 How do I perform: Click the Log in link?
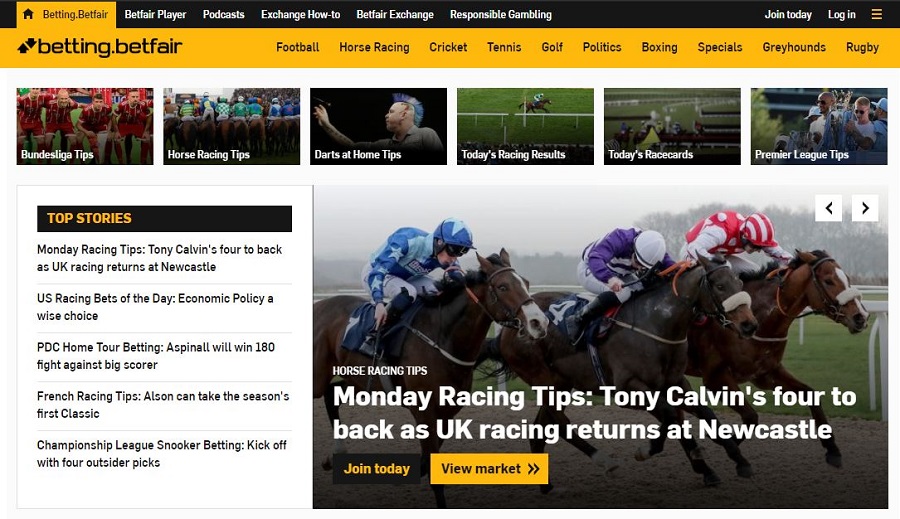841,14
